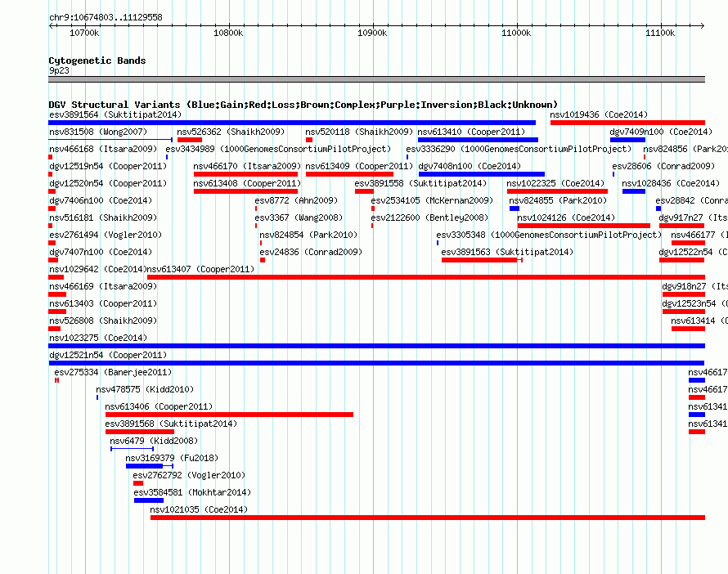Click the nsv613408 (Cooper2011) label
The image size is (728, 574).
click(247, 183)
